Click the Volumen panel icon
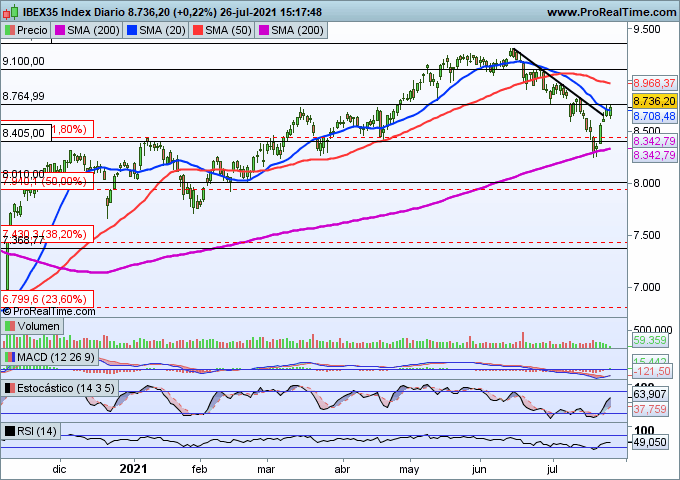The height and width of the screenshot is (480, 680). pyautogui.click(x=10, y=326)
